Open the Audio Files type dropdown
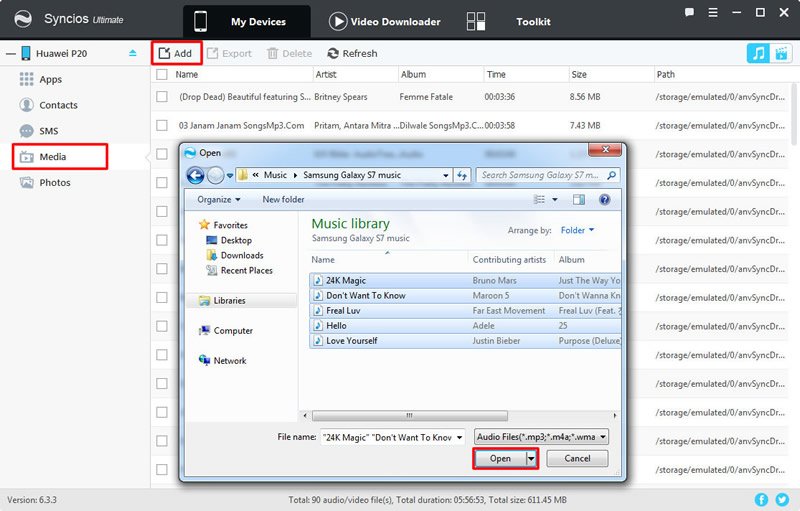This screenshot has height=511, width=800. point(541,437)
